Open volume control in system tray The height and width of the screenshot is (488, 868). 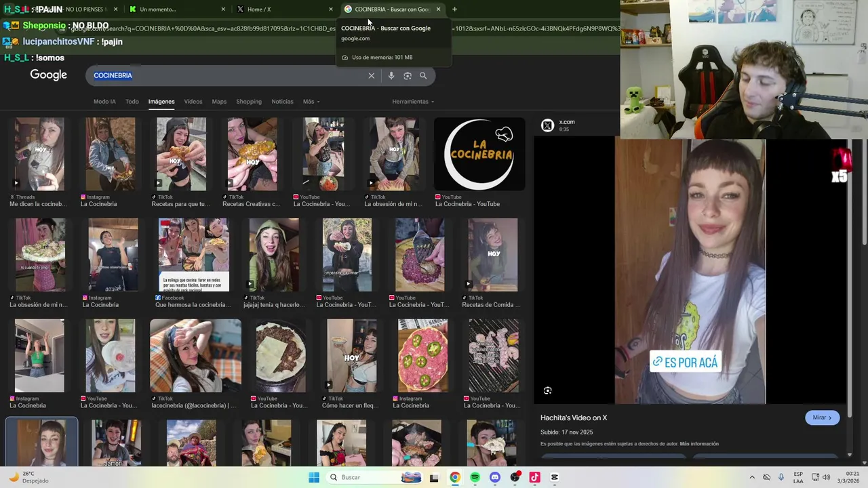click(827, 477)
